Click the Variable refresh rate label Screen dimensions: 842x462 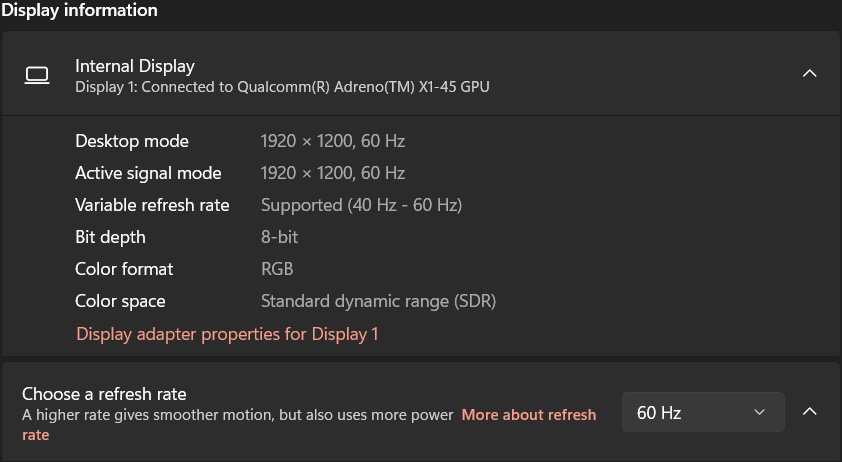152,205
